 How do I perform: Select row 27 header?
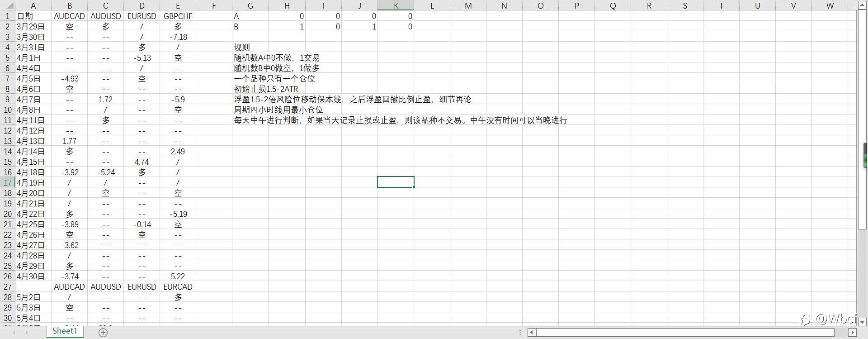[x=7, y=286]
